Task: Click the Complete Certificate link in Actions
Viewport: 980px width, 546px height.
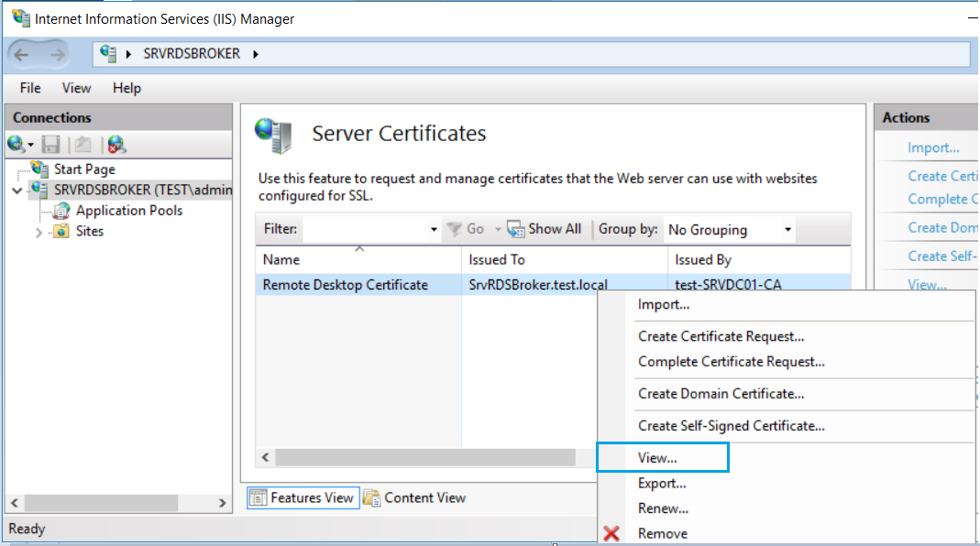Action: pos(942,199)
